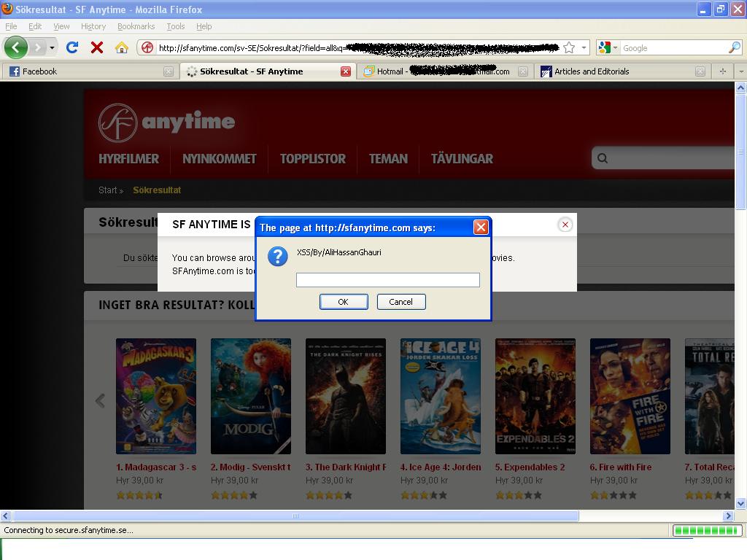Image resolution: width=747 pixels, height=560 pixels.
Task: Open the Modig movie poster
Action: click(x=251, y=396)
